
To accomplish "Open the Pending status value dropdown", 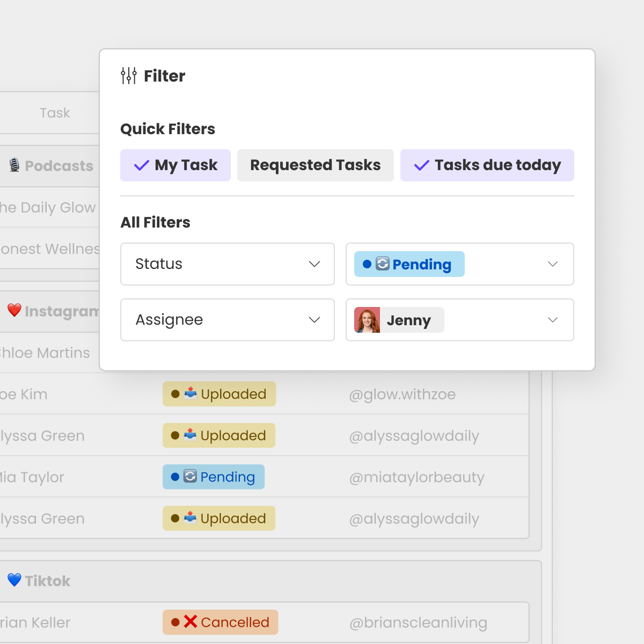I will tap(552, 264).
